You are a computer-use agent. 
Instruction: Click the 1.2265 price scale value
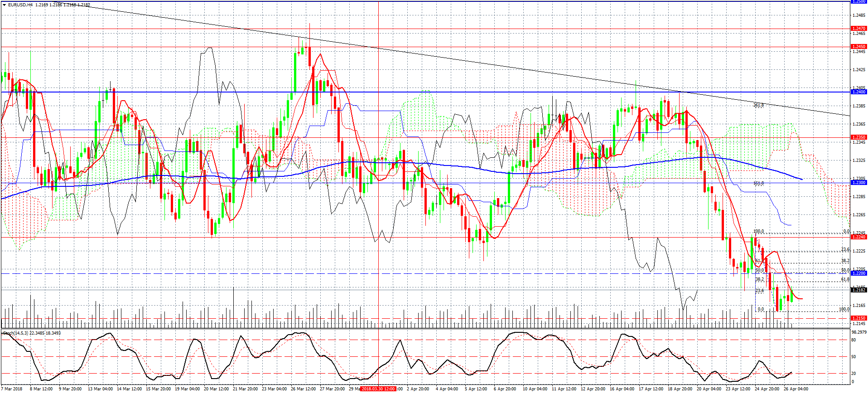[x=859, y=215]
